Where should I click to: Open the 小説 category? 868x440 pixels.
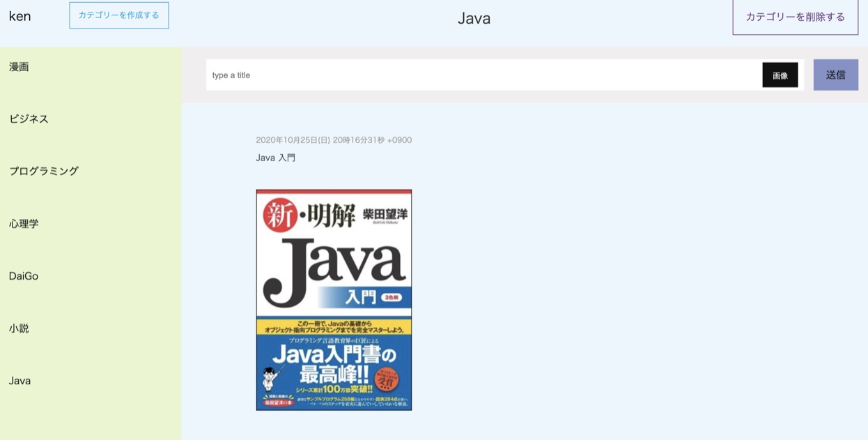pos(19,328)
